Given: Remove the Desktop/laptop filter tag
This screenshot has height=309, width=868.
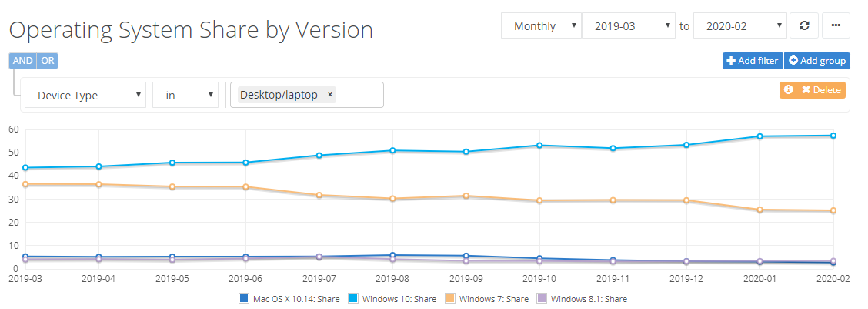Looking at the screenshot, I should 330,95.
